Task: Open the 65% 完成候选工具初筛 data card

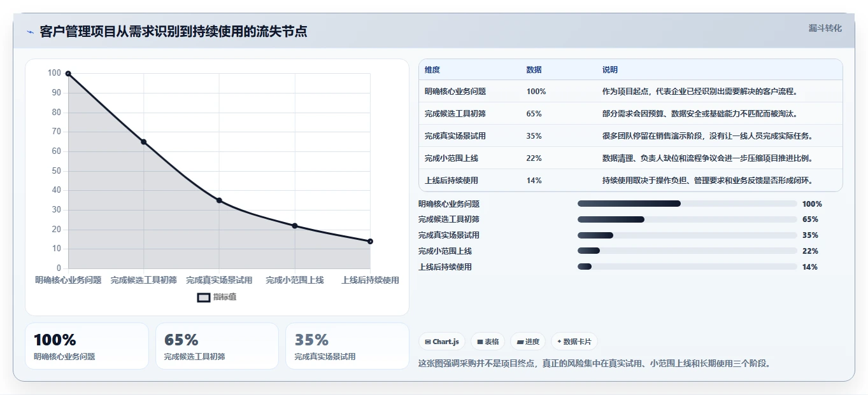Action: click(x=217, y=346)
